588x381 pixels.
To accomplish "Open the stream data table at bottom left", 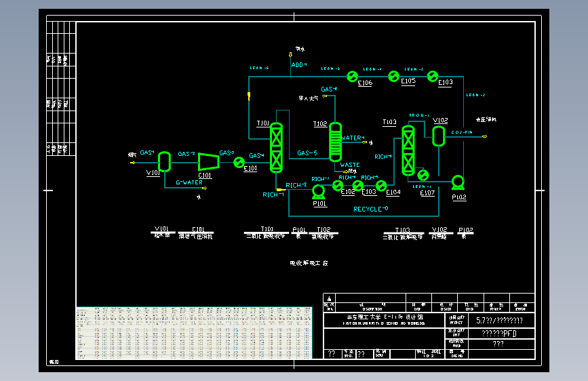I will pos(194,334).
